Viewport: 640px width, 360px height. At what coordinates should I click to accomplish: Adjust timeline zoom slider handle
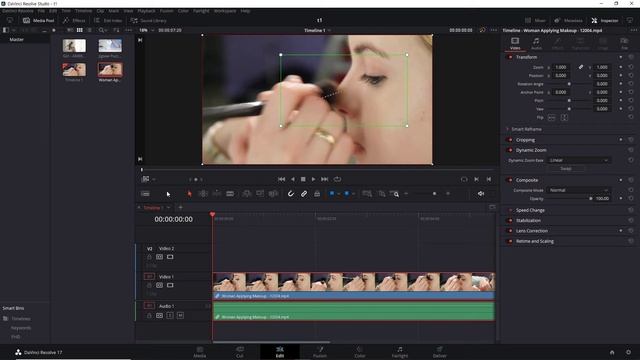pyautogui.click(x=434, y=194)
